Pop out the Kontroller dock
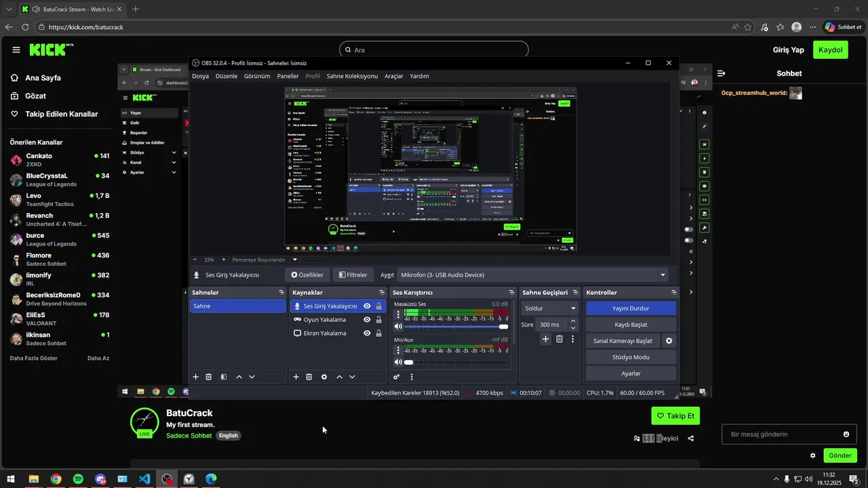The width and height of the screenshot is (868, 488). click(674, 292)
